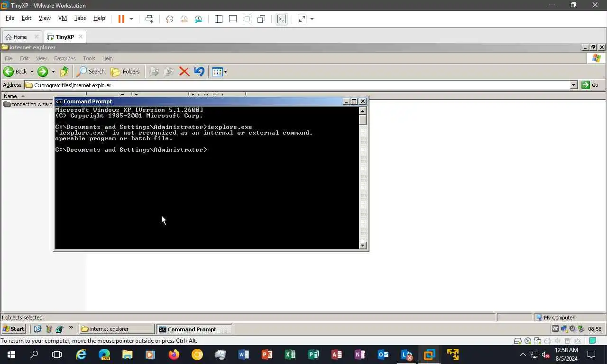Launch Word from the host taskbar
607x364 pixels.
click(244, 354)
